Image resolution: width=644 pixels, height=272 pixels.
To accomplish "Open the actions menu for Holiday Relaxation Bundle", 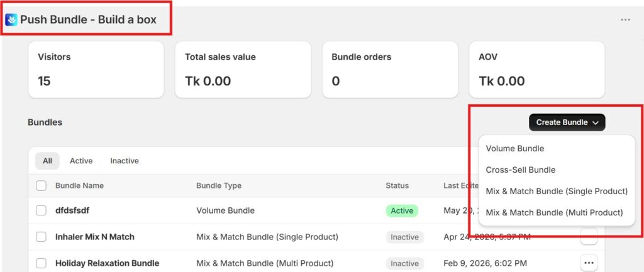I will coord(589,263).
